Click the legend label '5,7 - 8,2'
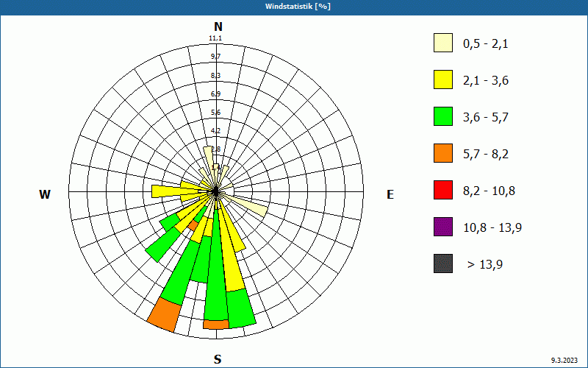 [486, 155]
